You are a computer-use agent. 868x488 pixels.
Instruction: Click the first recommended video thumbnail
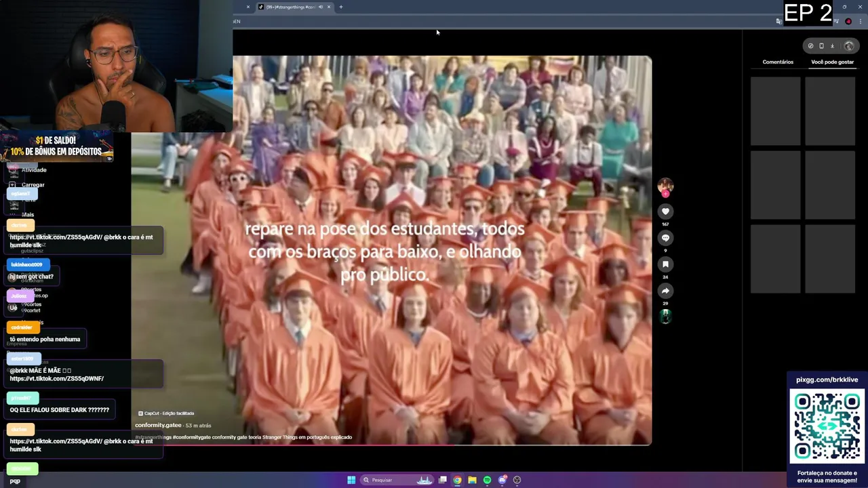pyautogui.click(x=775, y=111)
